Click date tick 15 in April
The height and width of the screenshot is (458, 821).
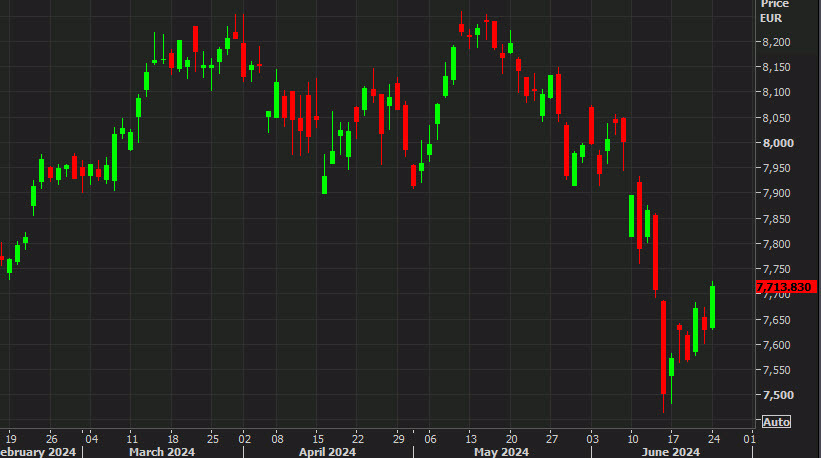click(317, 439)
